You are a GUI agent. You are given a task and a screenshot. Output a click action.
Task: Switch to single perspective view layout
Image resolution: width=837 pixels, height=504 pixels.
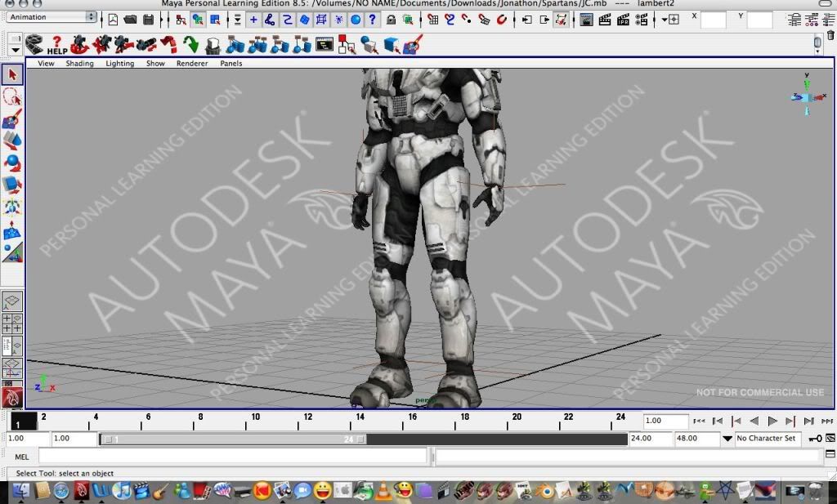point(11,302)
